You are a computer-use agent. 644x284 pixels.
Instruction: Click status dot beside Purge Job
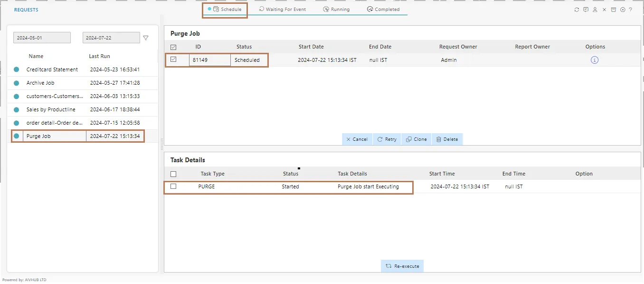point(17,136)
